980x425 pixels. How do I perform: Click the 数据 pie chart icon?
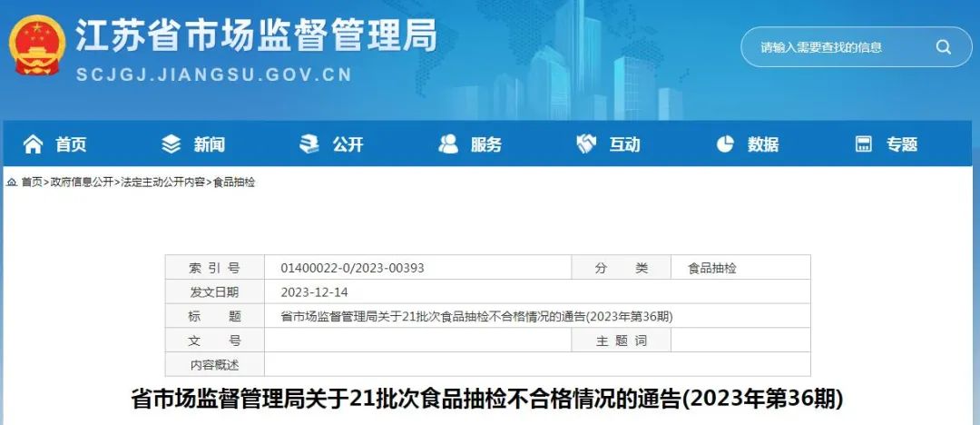coord(725,144)
